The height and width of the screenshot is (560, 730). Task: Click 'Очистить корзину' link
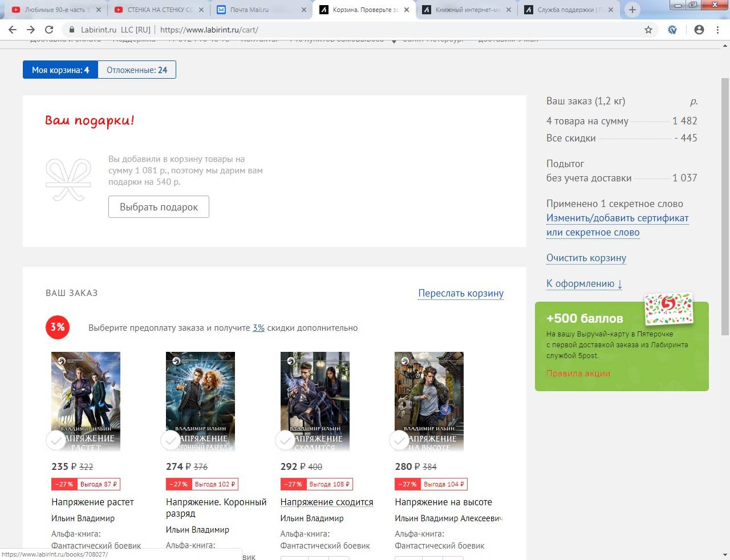[x=586, y=258]
